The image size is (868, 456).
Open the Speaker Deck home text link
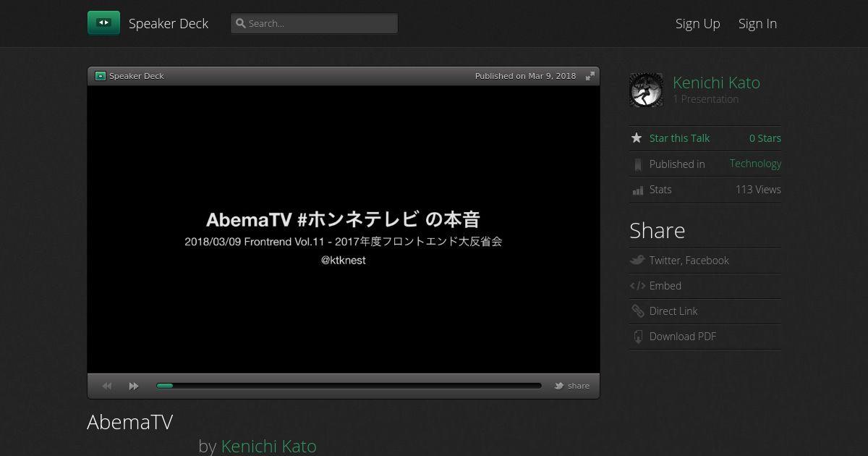(169, 23)
